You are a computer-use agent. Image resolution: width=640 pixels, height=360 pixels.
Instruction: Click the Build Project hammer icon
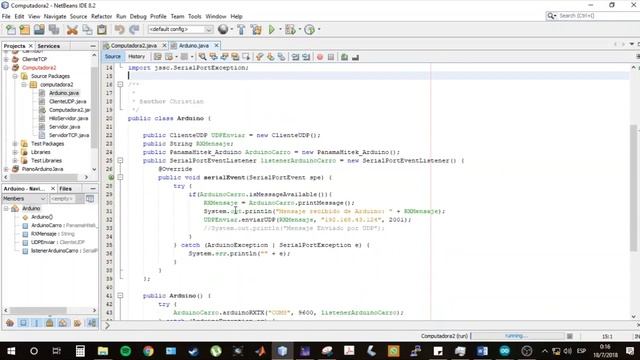pos(241,29)
